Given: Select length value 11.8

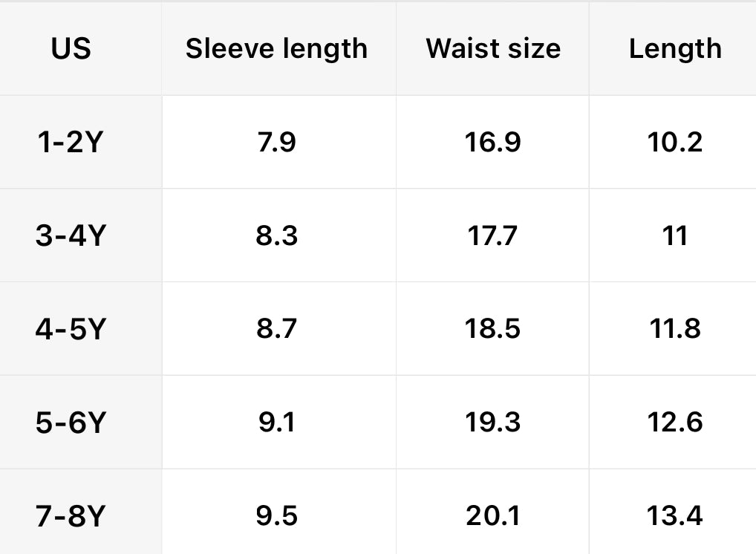Looking at the screenshot, I should click(x=675, y=329).
